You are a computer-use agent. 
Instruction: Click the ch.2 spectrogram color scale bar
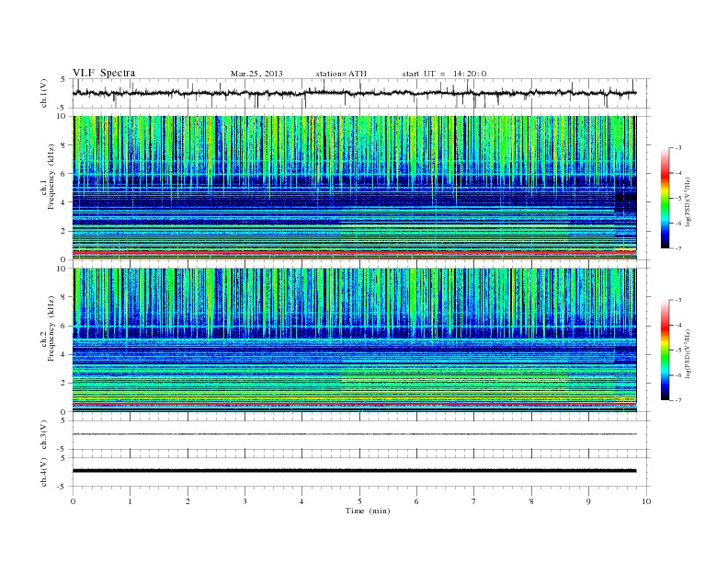665,350
